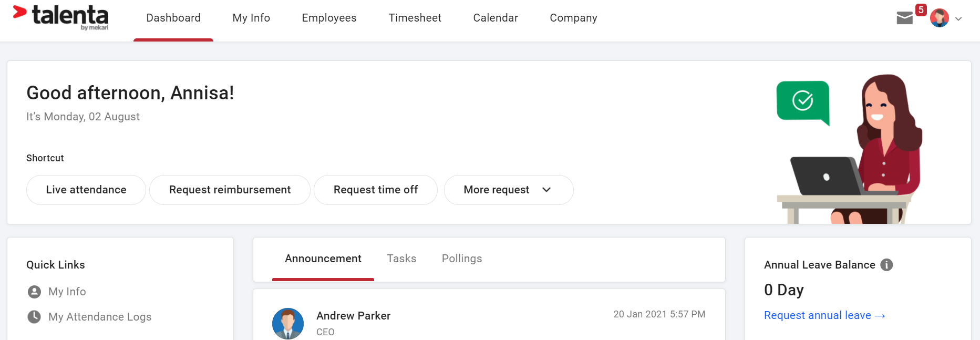Click the My Attendance Logs clock icon
This screenshot has height=340, width=980.
(34, 317)
